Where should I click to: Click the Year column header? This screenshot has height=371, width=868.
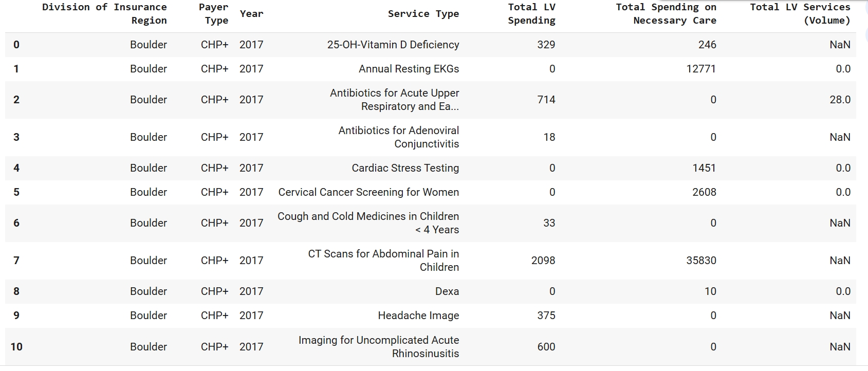click(x=251, y=14)
